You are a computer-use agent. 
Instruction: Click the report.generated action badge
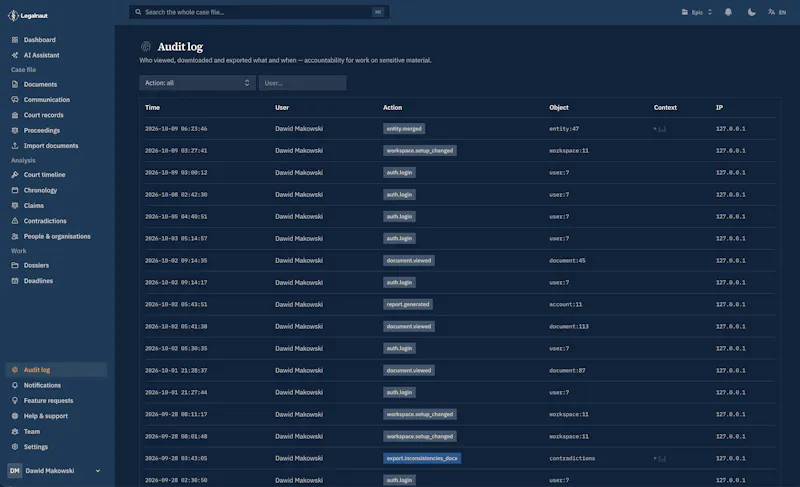click(x=408, y=304)
